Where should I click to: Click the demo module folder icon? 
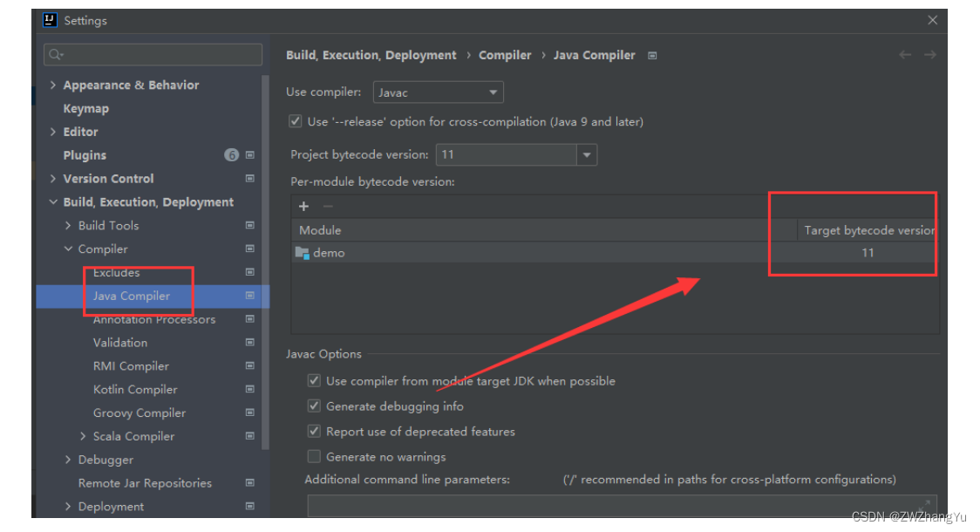[x=303, y=253]
